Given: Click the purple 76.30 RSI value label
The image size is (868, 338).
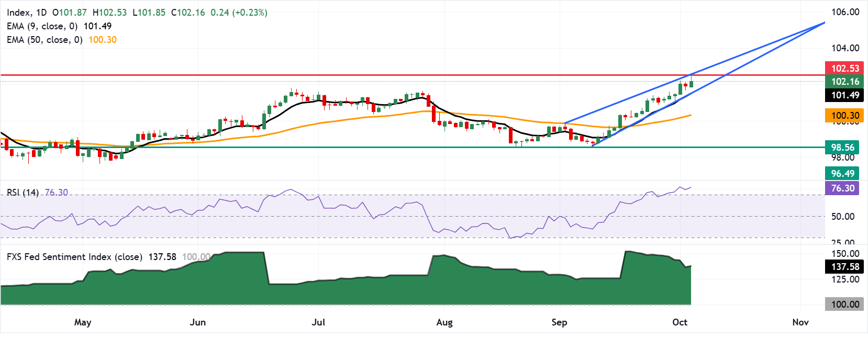Looking at the screenshot, I should [842, 188].
